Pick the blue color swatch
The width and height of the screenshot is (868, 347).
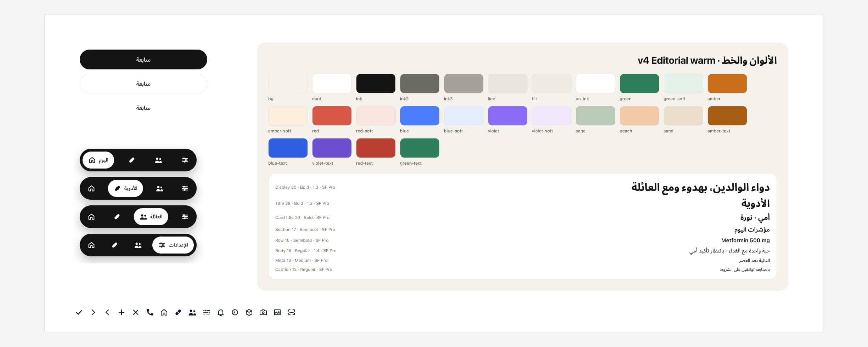tap(420, 116)
